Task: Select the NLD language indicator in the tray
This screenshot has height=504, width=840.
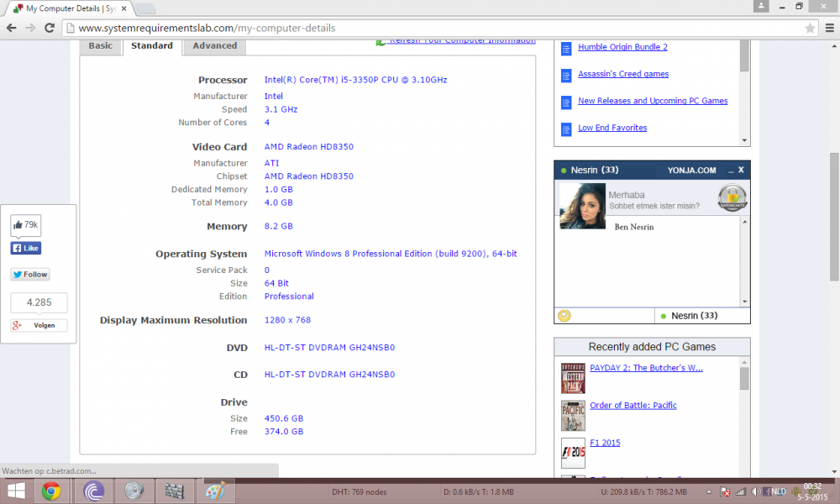Action: [x=778, y=491]
